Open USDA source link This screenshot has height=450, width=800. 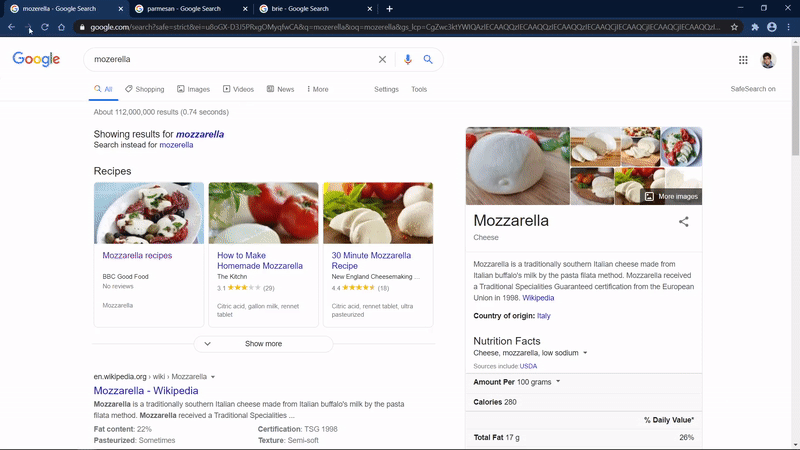(528, 366)
